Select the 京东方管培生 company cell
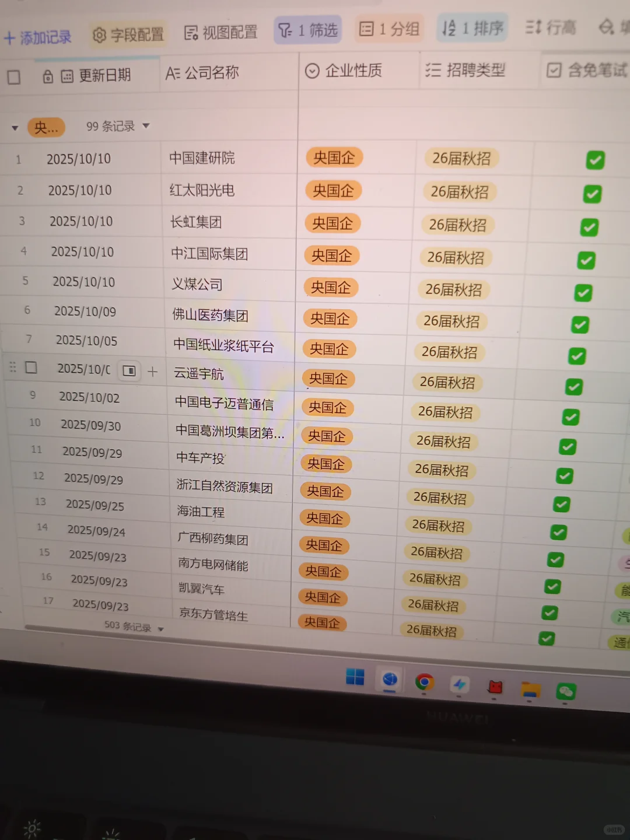The width and height of the screenshot is (630, 840). (x=232, y=614)
